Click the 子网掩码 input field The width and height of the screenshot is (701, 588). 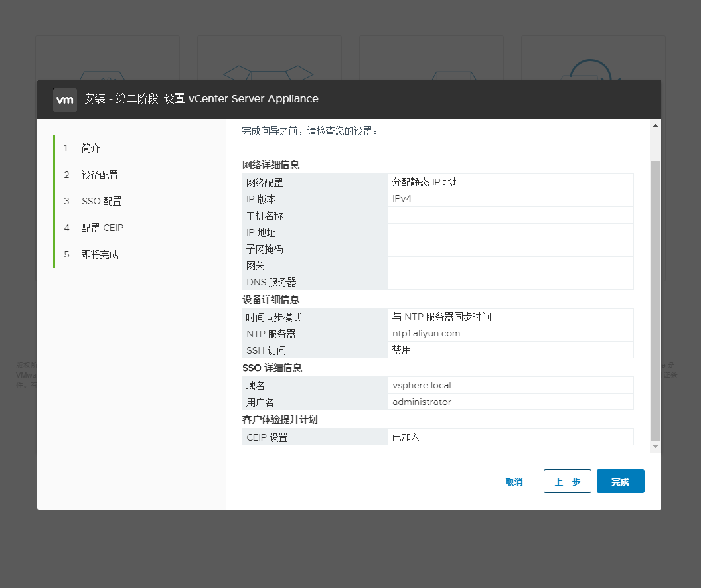click(511, 248)
